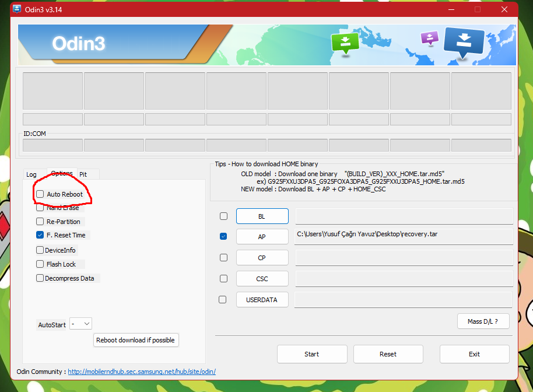Click the Exit button

point(475,354)
